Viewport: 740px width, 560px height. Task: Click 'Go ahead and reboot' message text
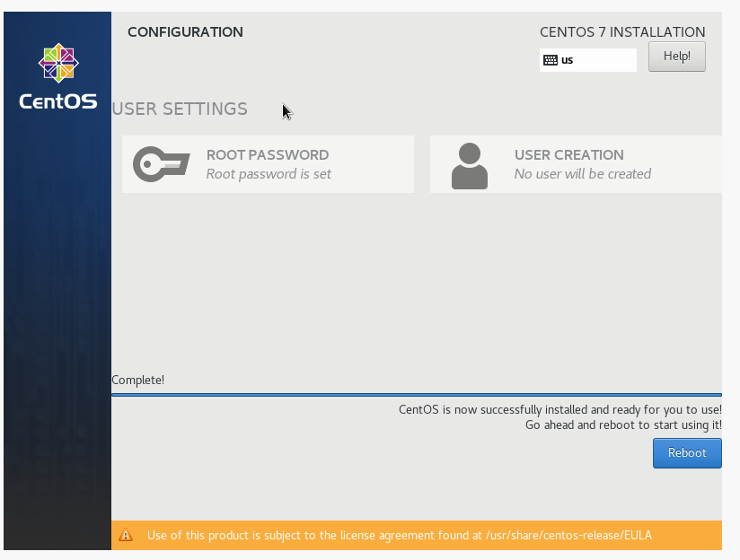point(623,425)
